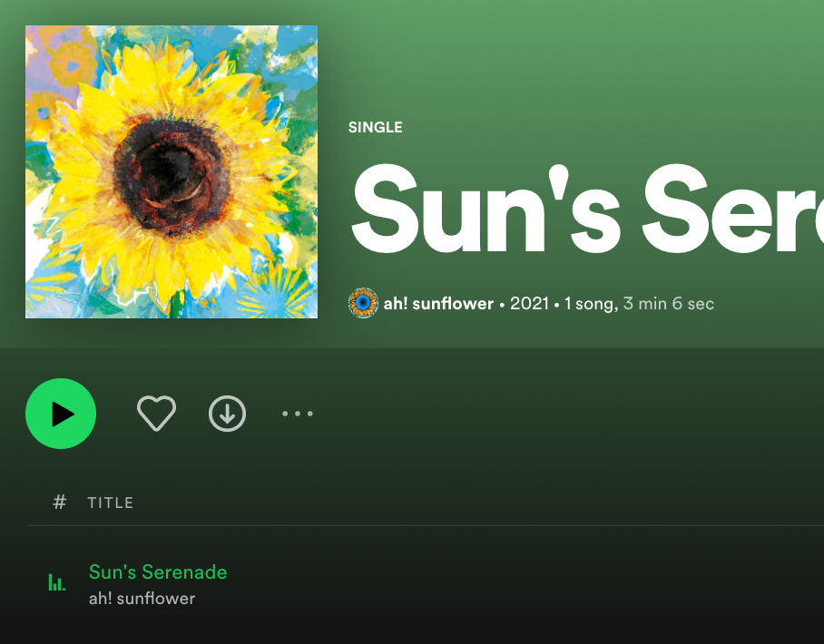
Task: Select the Sun's Serenade track title
Action: [158, 572]
